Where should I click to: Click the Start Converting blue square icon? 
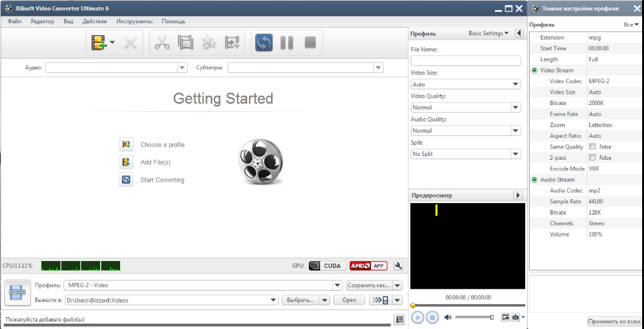pos(126,180)
